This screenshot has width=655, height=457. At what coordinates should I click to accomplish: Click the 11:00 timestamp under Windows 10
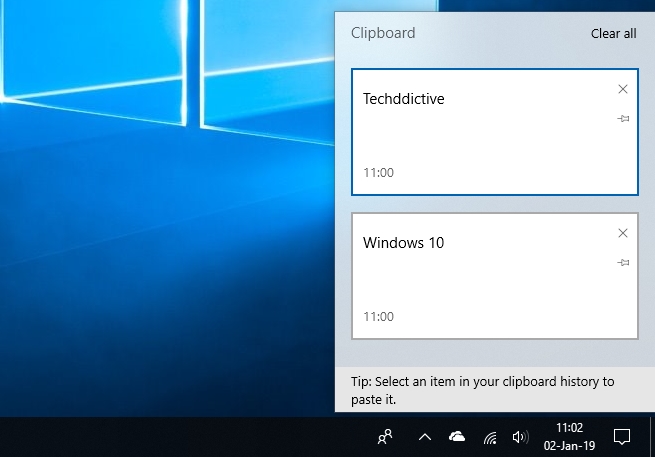[378, 317]
